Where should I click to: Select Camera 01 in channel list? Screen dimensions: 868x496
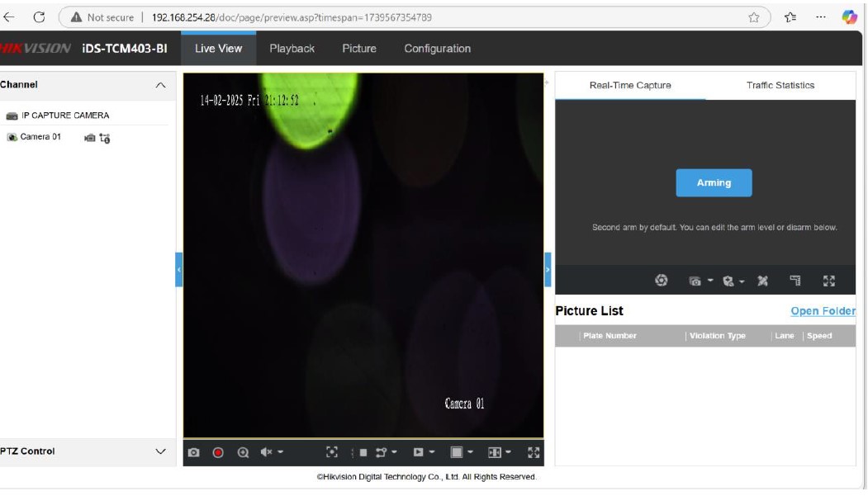point(40,137)
